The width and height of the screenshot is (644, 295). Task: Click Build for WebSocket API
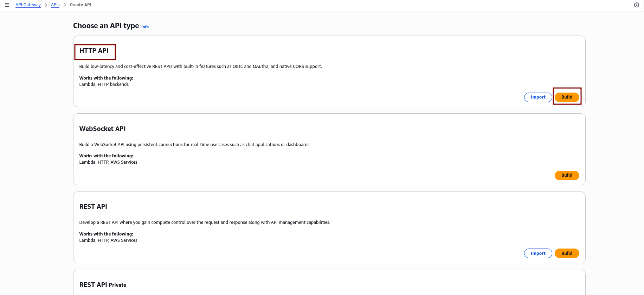[x=567, y=175]
